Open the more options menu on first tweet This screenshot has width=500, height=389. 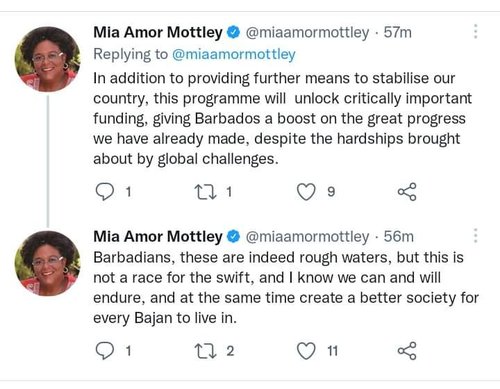click(476, 32)
